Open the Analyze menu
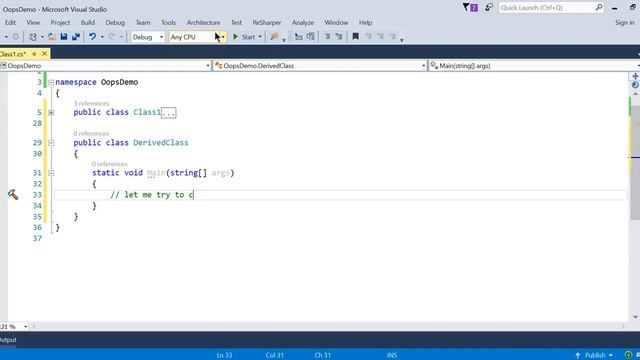 pyautogui.click(x=303, y=23)
